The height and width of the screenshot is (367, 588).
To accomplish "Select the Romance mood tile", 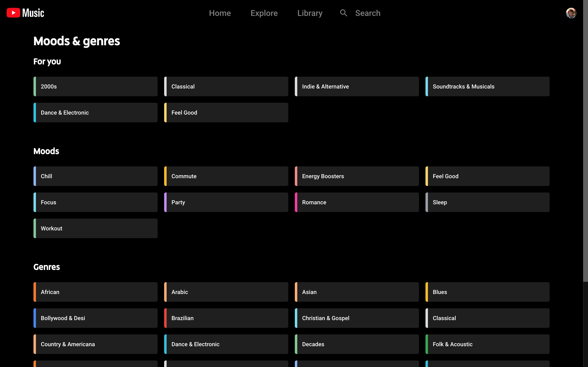I will (x=356, y=202).
